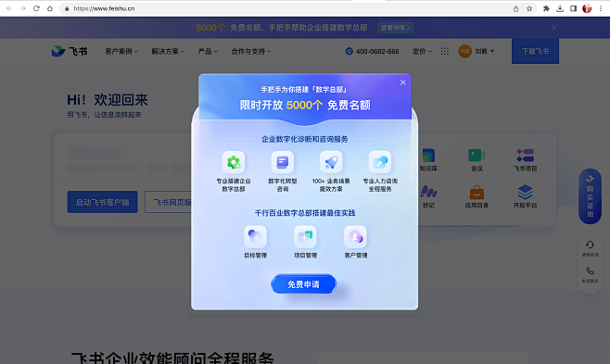Screen dimensions: 610x364
Task: Open browser extensions puzzle icon
Action: 546,8
